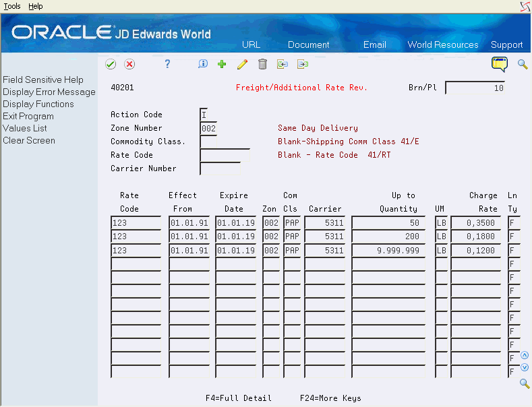This screenshot has width=532, height=407.
Task: Choose Exit Program
Action: (x=28, y=117)
